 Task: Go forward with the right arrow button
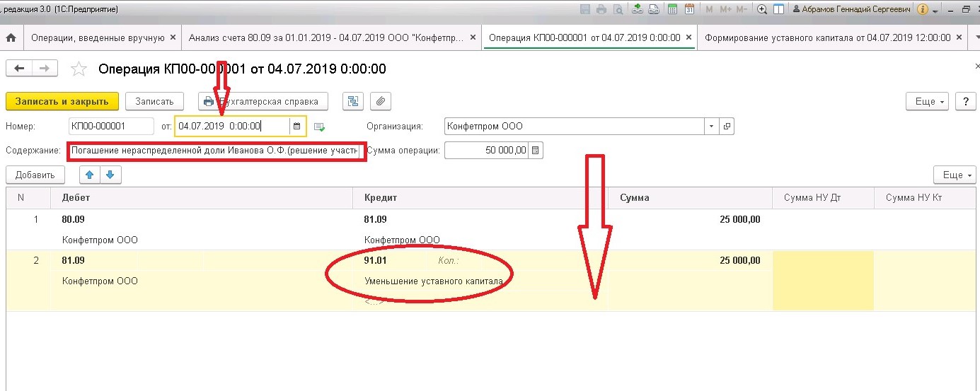pyautogui.click(x=45, y=68)
